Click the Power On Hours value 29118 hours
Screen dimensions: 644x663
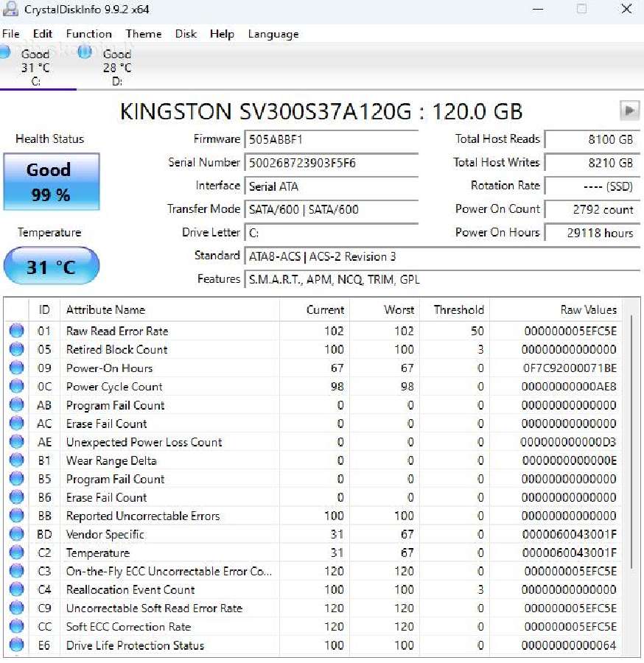[592, 233]
